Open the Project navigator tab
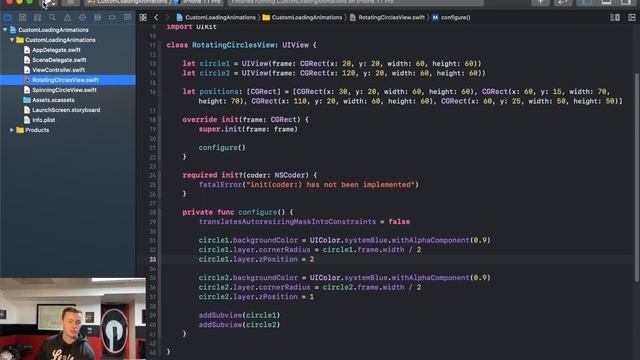Image resolution: width=640 pixels, height=360 pixels. click(7, 18)
